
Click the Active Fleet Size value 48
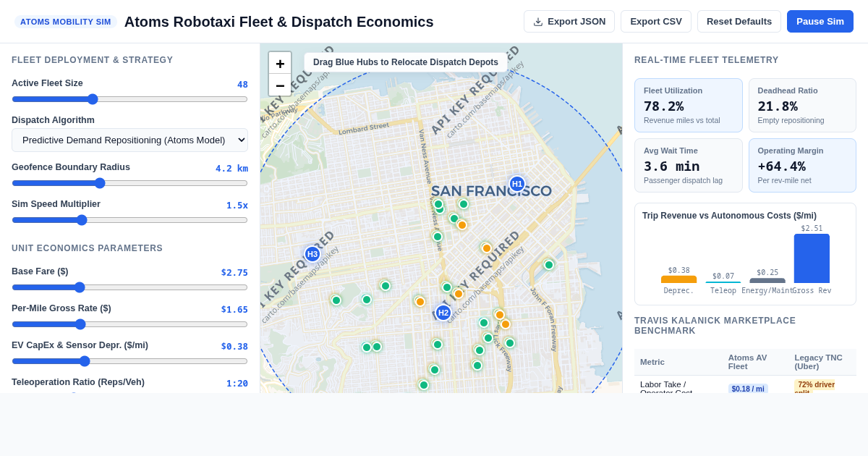(x=242, y=85)
